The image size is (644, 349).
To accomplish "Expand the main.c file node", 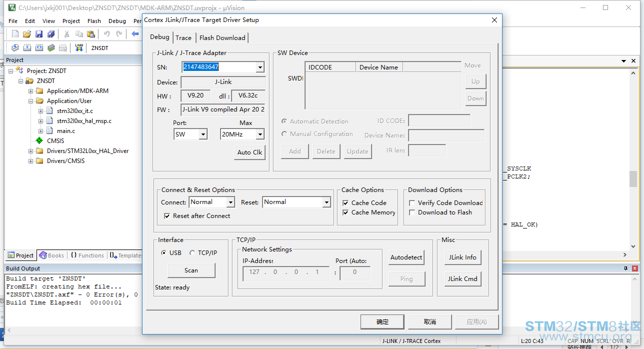I will click(x=40, y=131).
